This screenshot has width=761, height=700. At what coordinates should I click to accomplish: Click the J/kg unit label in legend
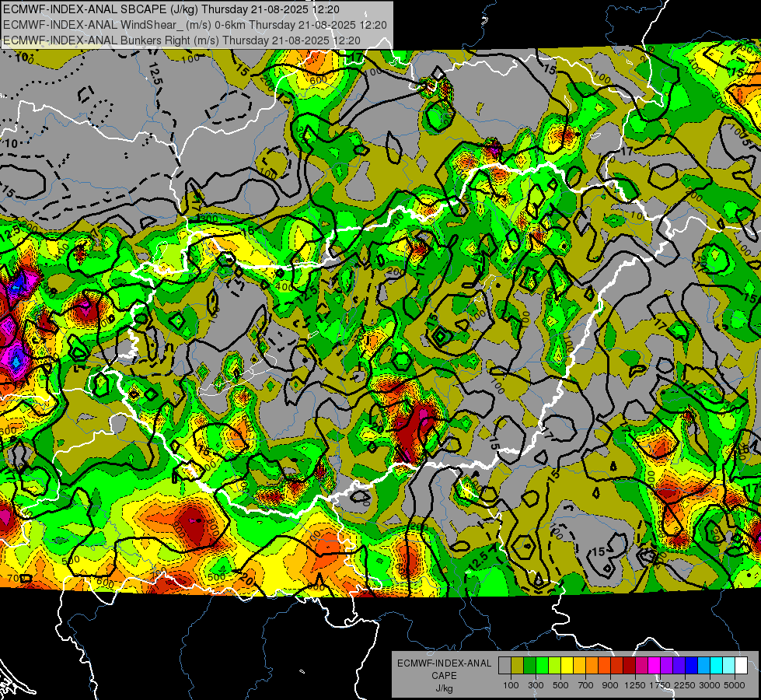tap(445, 688)
